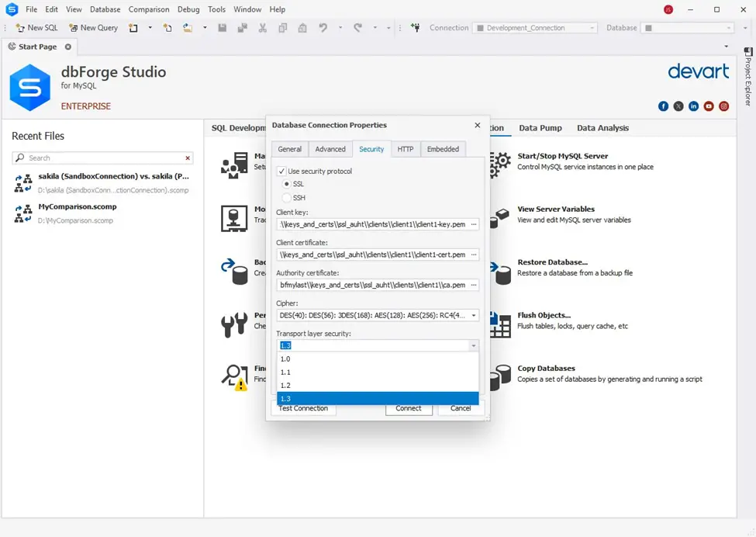The image size is (756, 537).
Task: Collapse the Transport layer security dropdown
Action: pyautogui.click(x=474, y=345)
